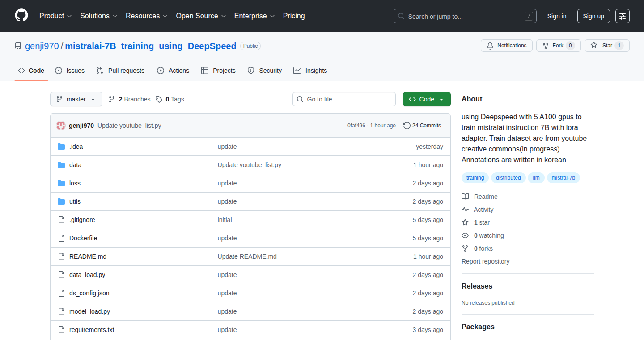
Task: Select the distributed topic tag
Action: pyautogui.click(x=508, y=178)
